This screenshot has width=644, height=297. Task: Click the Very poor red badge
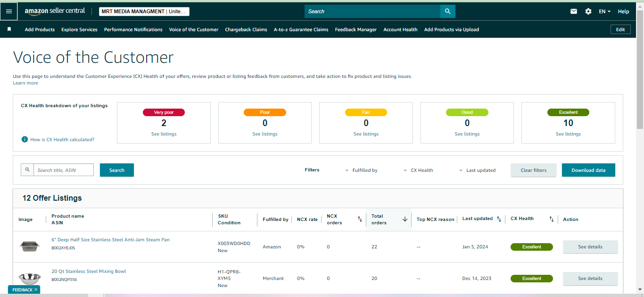[164, 112]
